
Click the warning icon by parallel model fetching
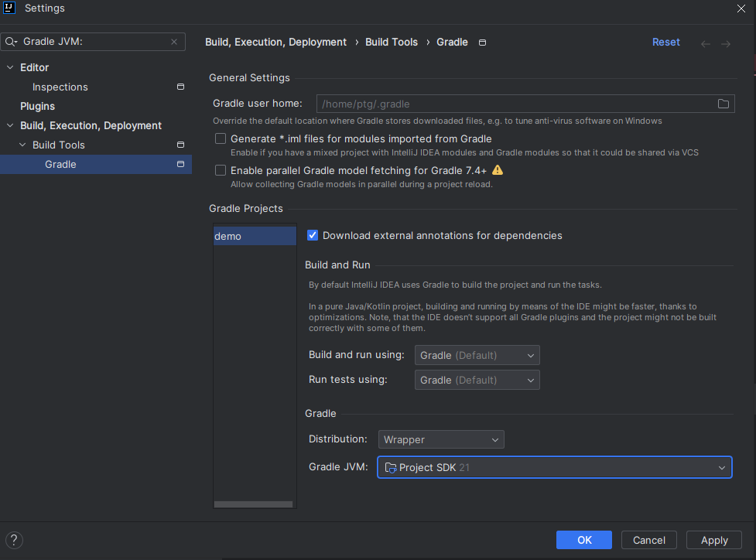(498, 170)
